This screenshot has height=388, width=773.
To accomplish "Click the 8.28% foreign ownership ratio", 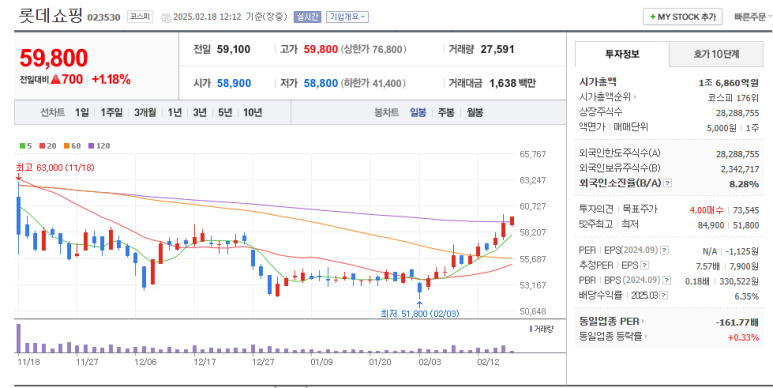I will (744, 183).
